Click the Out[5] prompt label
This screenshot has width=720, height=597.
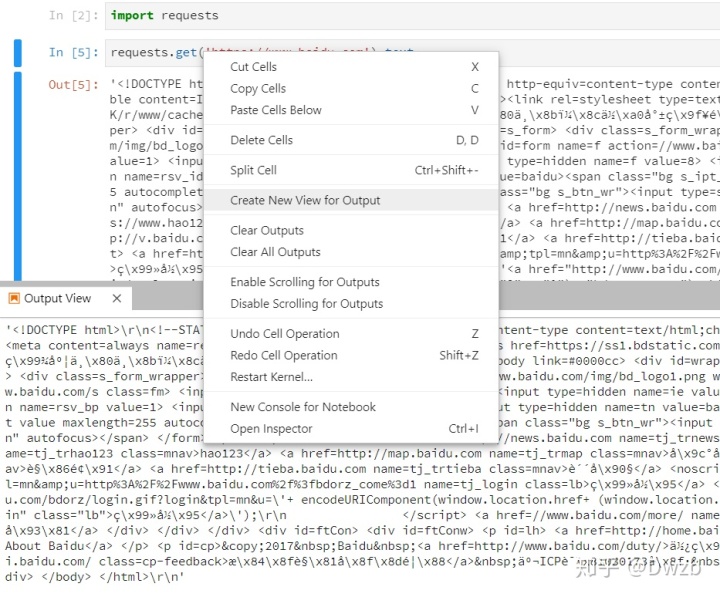pos(73,84)
